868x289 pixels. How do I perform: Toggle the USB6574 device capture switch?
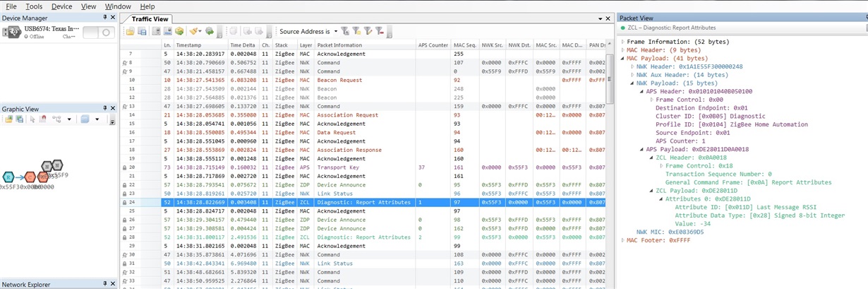pyautogui.click(x=99, y=33)
